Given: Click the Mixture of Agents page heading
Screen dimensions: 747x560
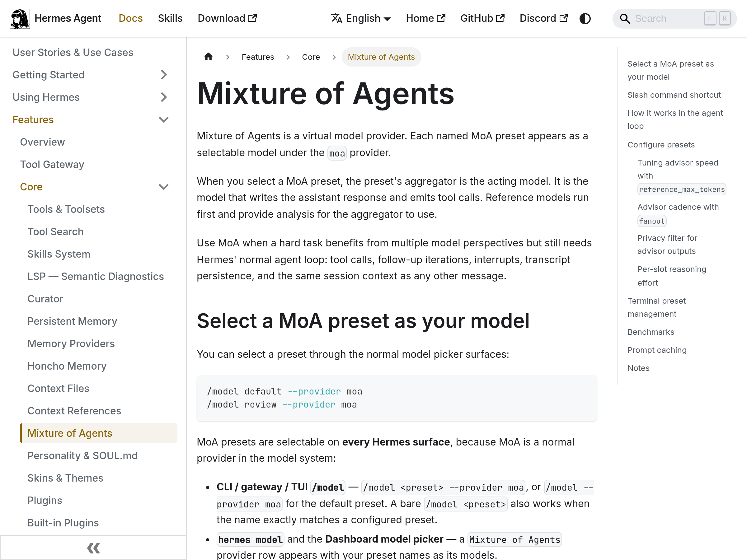Looking at the screenshot, I should tap(326, 94).
